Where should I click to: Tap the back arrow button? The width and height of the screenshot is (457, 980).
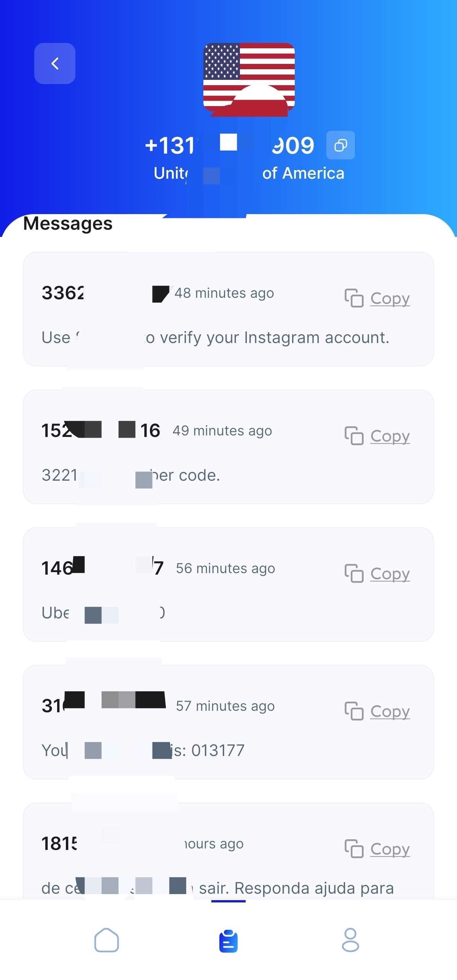click(x=55, y=64)
